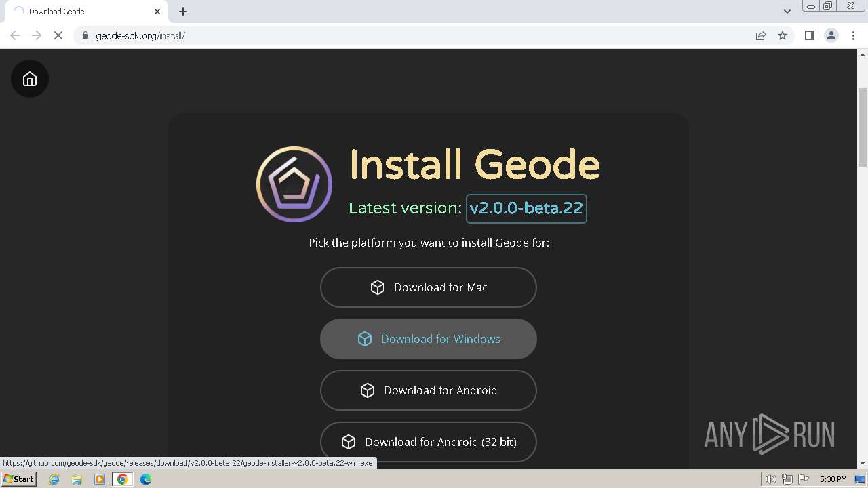Screen dimensions: 868x488
Task: Stop loading the page
Action: pos(58,35)
